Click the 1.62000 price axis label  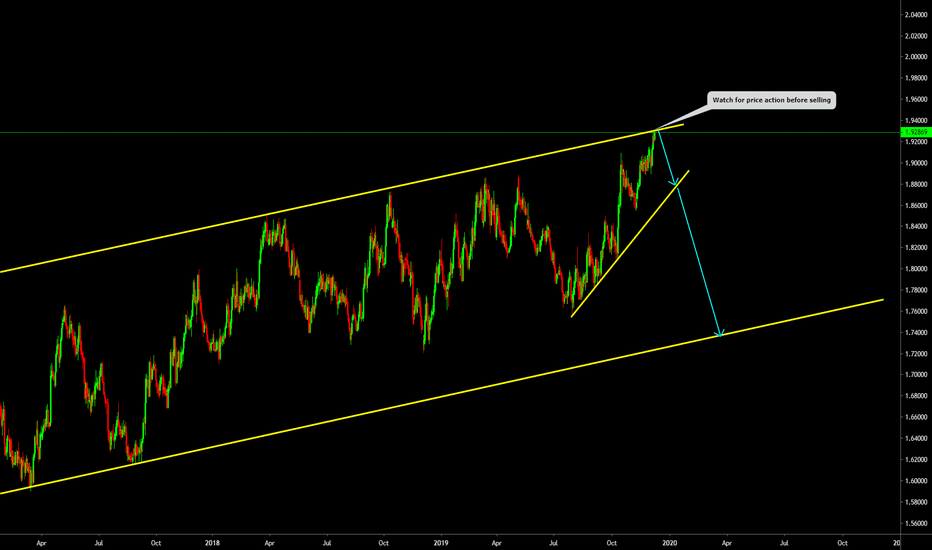(916, 460)
